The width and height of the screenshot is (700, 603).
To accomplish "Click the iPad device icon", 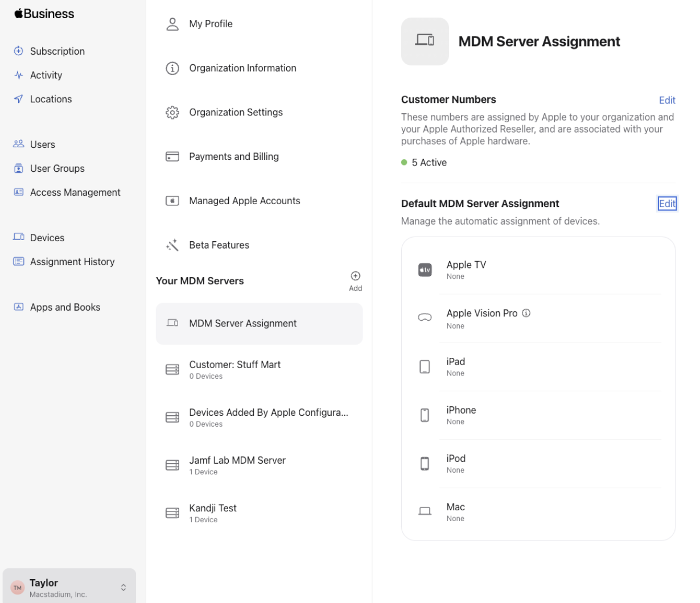I will (x=425, y=367).
